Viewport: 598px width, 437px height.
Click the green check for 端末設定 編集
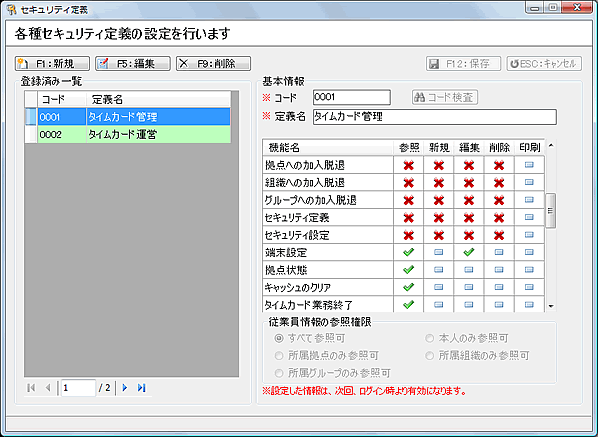(x=469, y=252)
